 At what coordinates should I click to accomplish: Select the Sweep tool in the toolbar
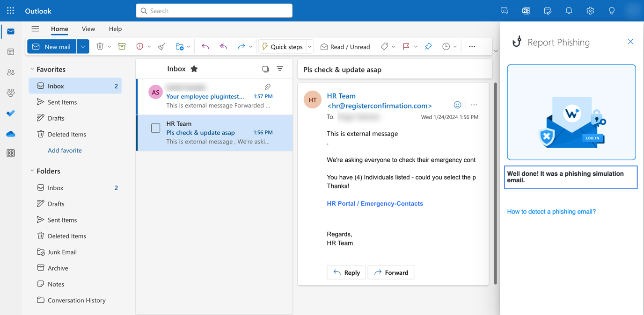coord(161,46)
